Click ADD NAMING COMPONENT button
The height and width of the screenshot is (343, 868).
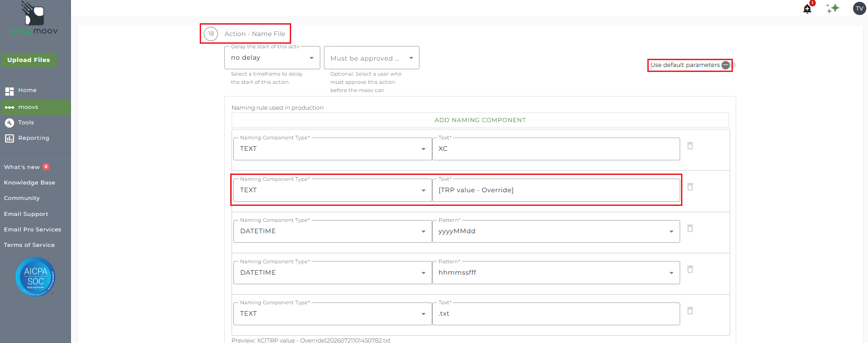(x=480, y=120)
